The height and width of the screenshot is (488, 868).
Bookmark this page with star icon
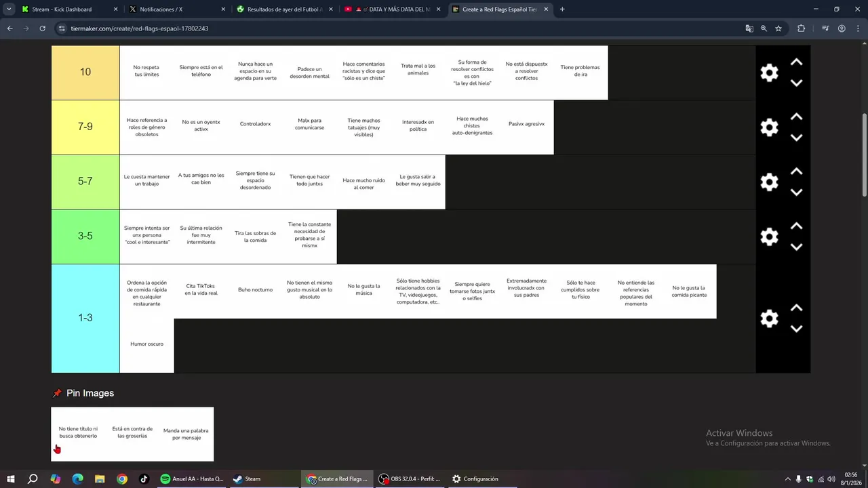coord(778,28)
